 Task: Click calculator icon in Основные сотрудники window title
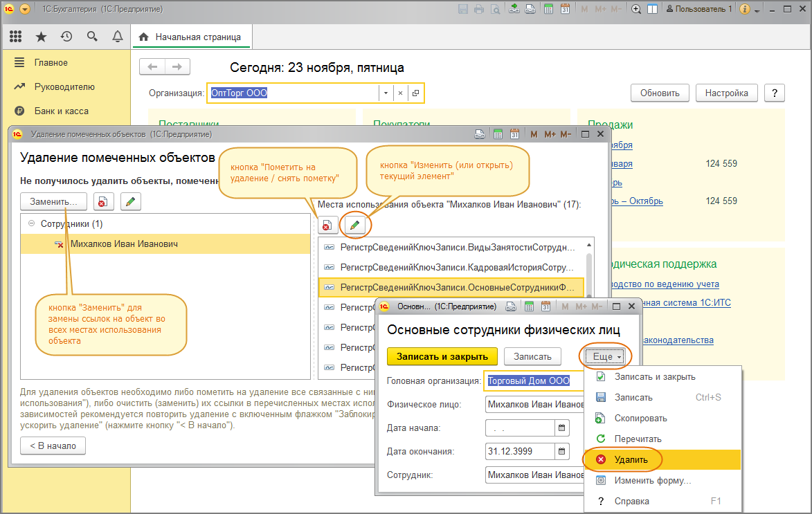[529, 306]
